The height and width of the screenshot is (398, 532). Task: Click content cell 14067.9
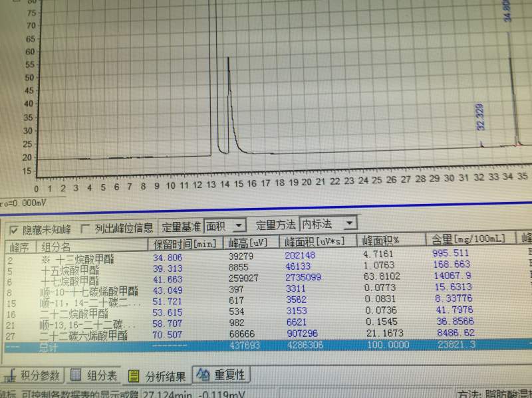pyautogui.click(x=452, y=276)
